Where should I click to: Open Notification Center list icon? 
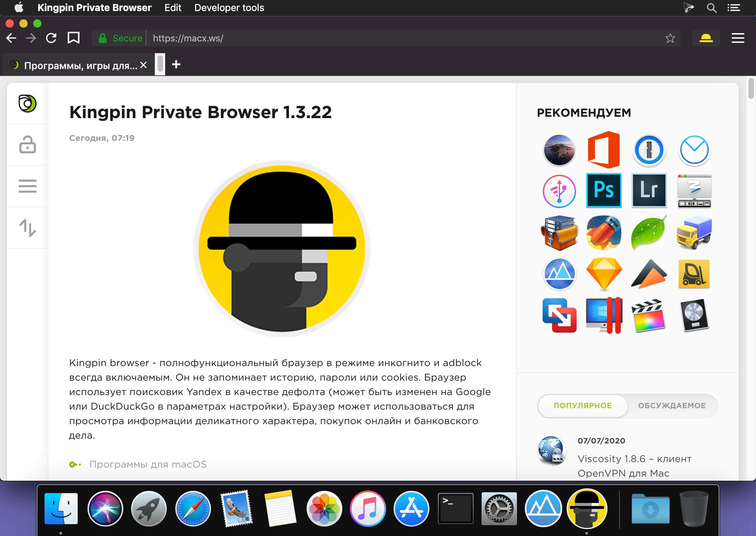tap(734, 8)
